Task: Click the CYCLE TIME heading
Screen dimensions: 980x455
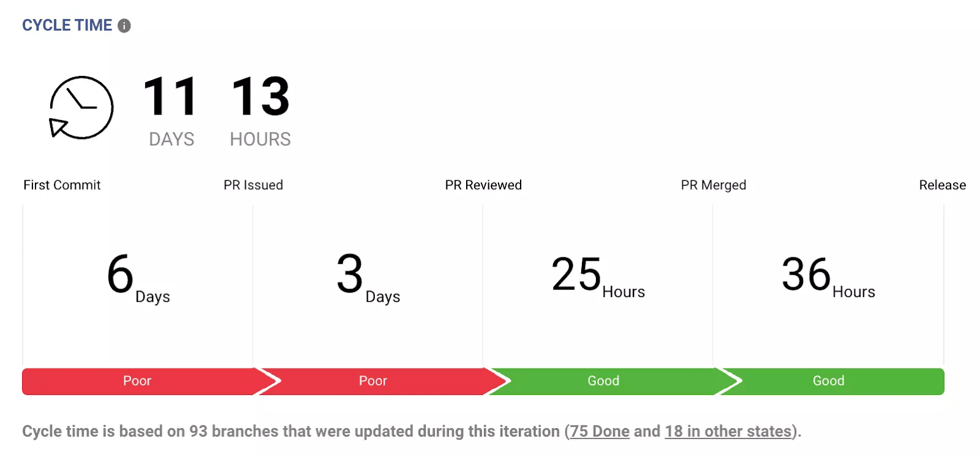Action: [67, 25]
